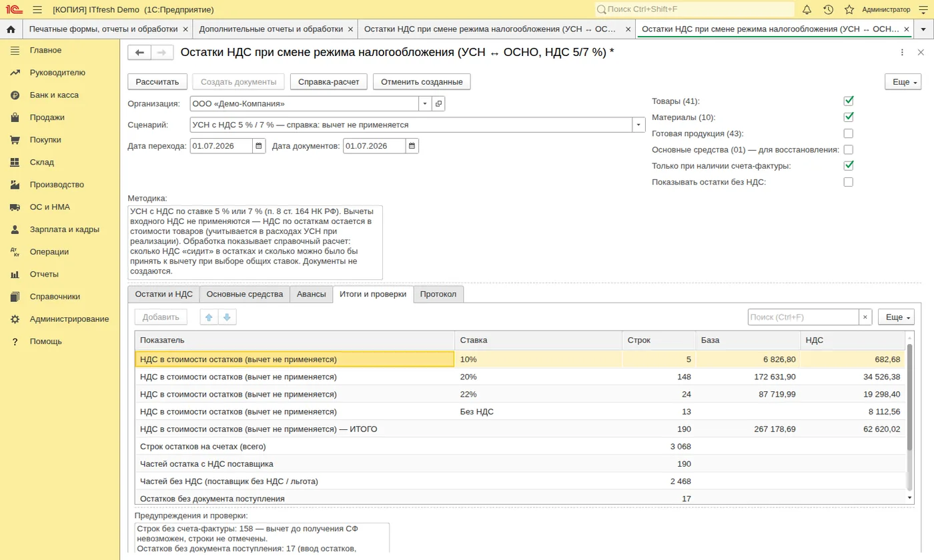Move row up with blue arrow

[x=209, y=317]
